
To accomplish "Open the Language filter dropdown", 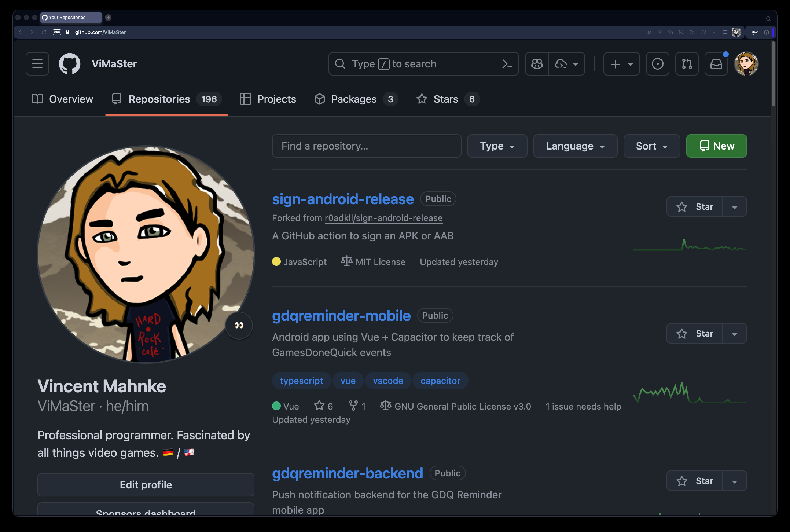I will click(575, 146).
